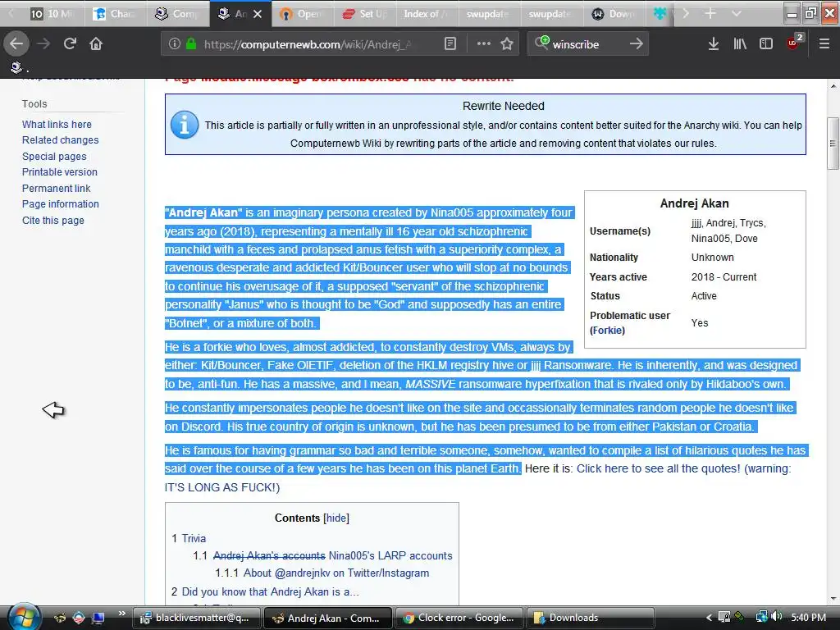This screenshot has width=840, height=630.
Task: Click the scrollbar down arrow
Action: pyautogui.click(x=832, y=598)
